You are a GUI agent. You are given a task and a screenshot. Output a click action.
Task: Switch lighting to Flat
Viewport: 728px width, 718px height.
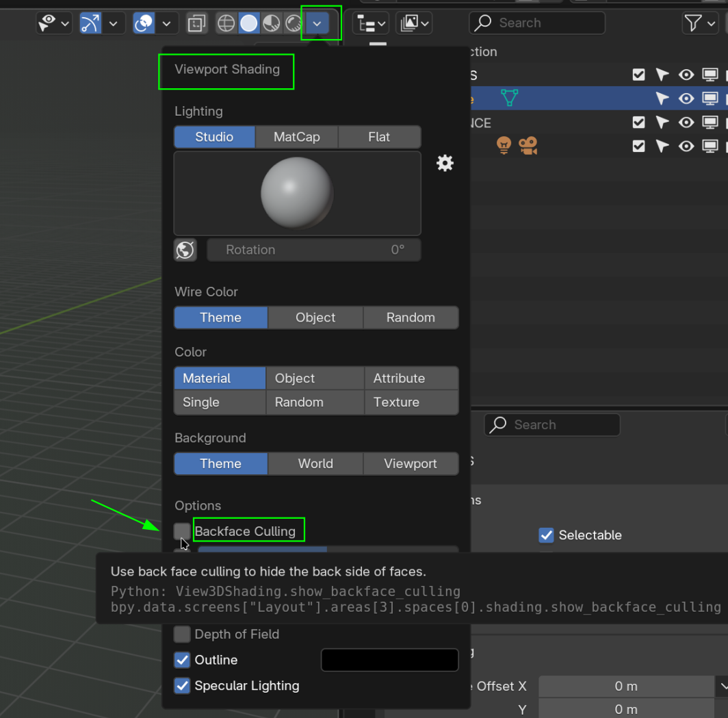(379, 137)
